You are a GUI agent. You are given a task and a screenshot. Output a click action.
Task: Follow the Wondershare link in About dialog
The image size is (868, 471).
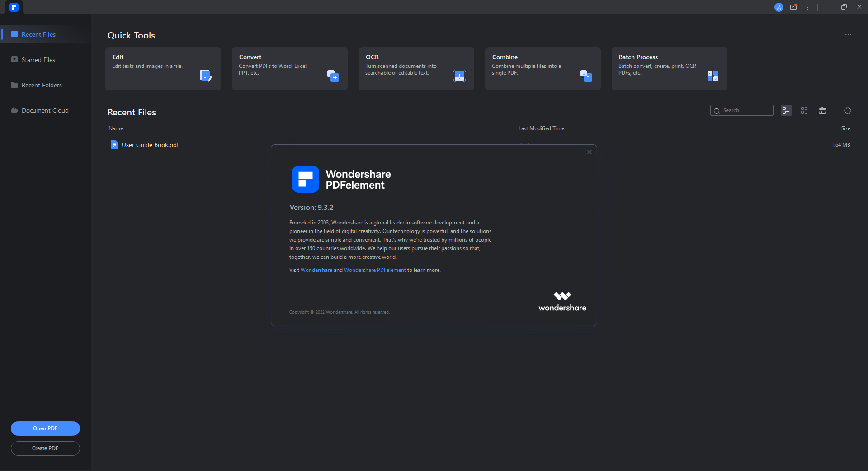click(316, 270)
